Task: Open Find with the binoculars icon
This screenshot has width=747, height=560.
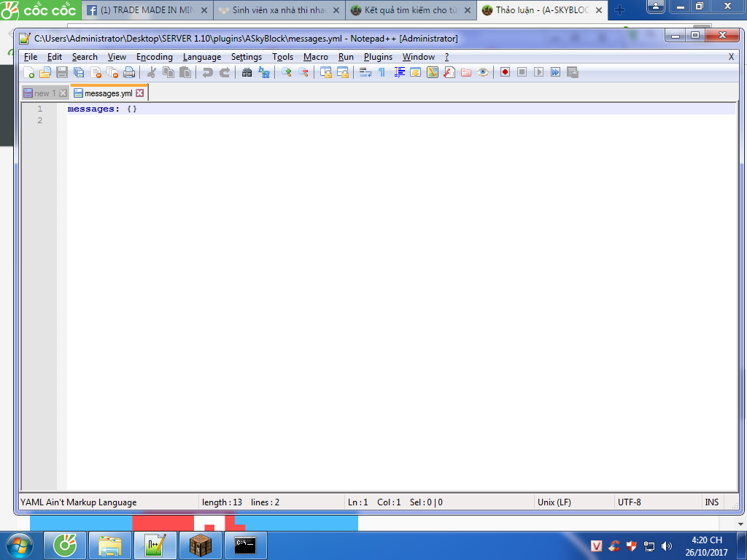Action: click(x=247, y=72)
